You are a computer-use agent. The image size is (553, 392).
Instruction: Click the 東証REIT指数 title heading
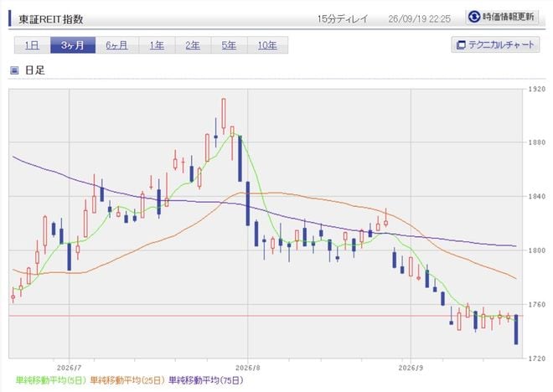[51, 19]
